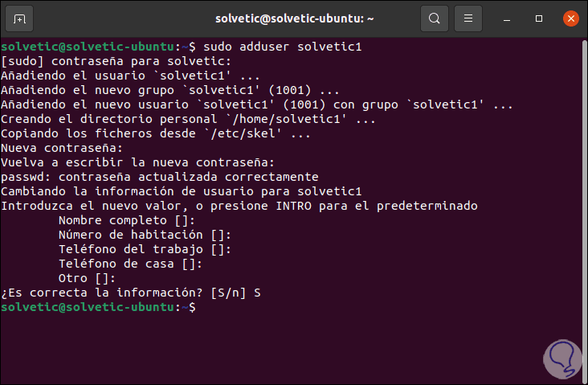Click the 'Teléfono del trabajo []:' line
This screenshot has height=385, width=588.
click(x=145, y=249)
